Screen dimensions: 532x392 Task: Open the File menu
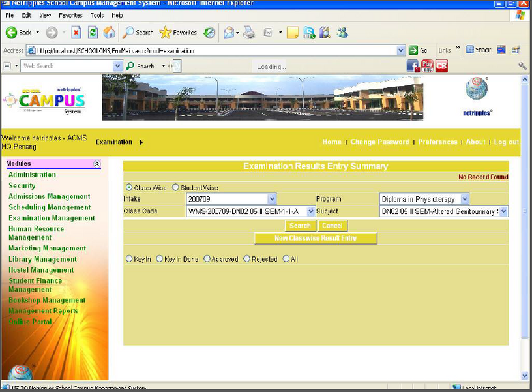tap(10, 15)
